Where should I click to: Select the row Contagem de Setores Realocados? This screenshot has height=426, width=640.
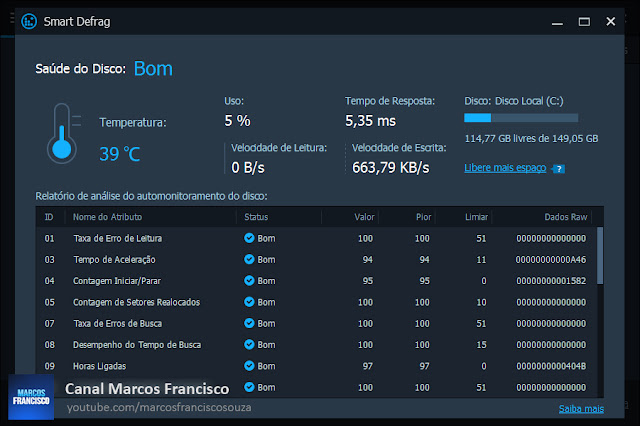(x=316, y=302)
